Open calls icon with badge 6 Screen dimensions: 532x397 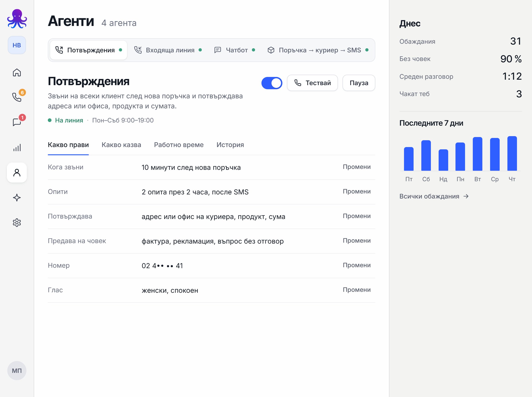point(17,97)
